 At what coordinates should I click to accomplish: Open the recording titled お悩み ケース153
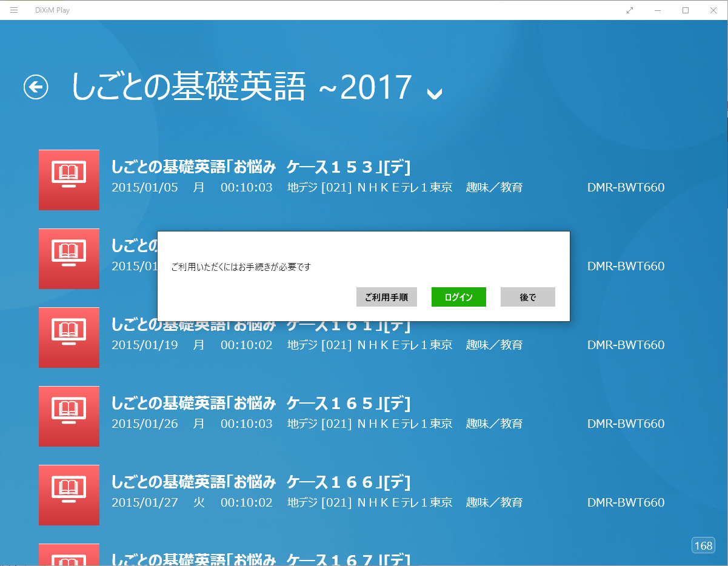pos(261,167)
